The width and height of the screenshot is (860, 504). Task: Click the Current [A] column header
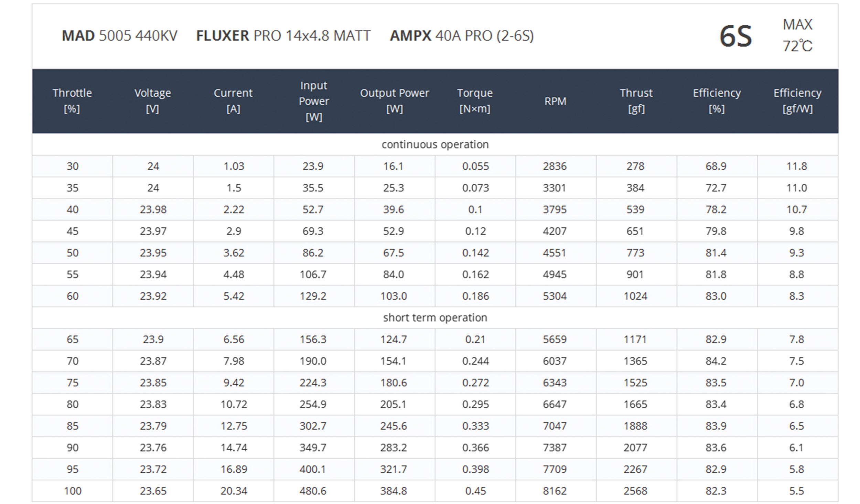pyautogui.click(x=233, y=101)
